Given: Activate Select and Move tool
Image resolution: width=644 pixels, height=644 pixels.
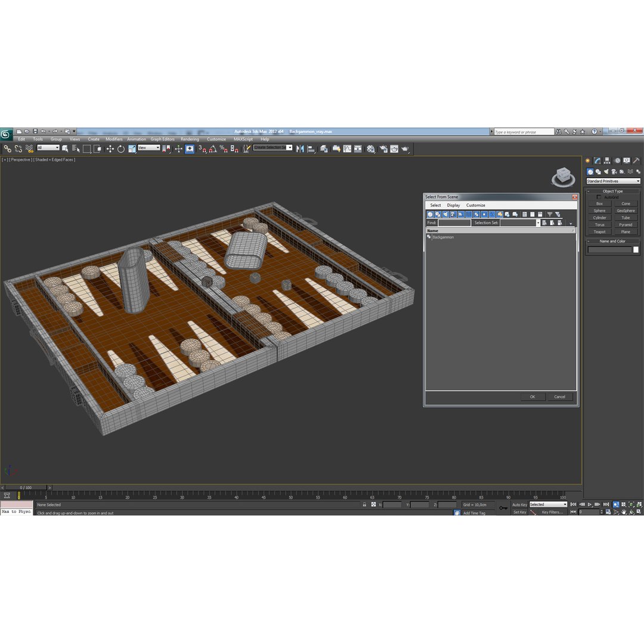Looking at the screenshot, I should point(110,149).
